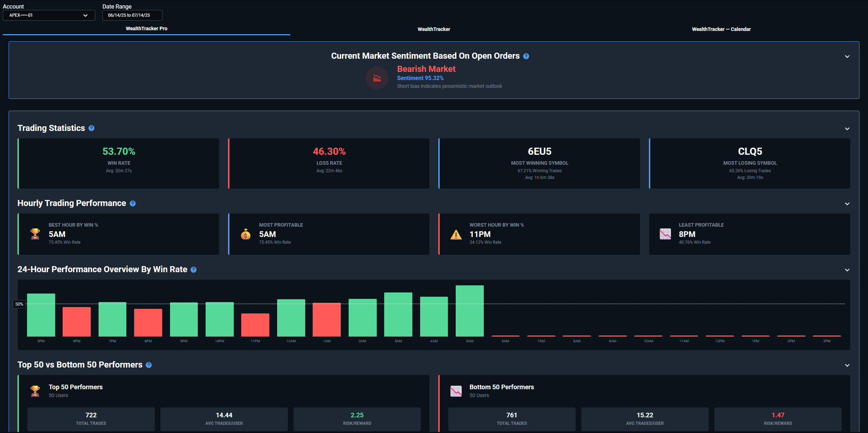Click the 34.12% Win Rate text
Image resolution: width=868 pixels, height=433 pixels.
pyautogui.click(x=485, y=242)
